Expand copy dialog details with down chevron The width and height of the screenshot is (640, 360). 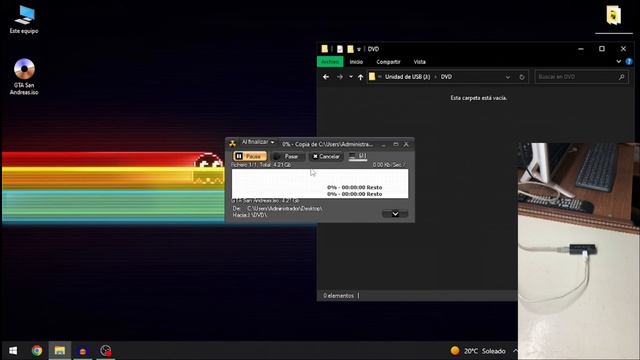click(395, 213)
